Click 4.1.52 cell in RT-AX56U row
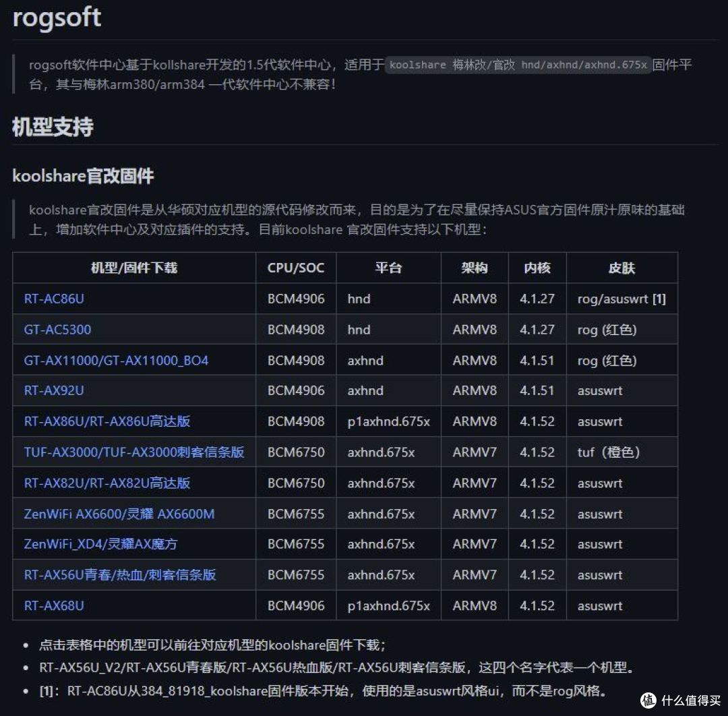728x716 pixels. click(537, 575)
